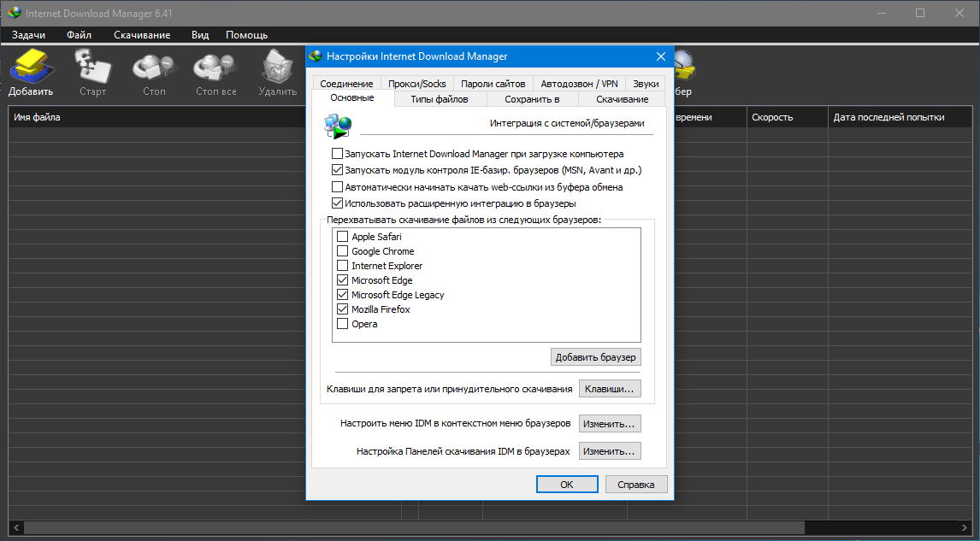Viewport: 980px width, 541px height.
Task: Enable launching IDM at computer startup
Action: pyautogui.click(x=336, y=154)
